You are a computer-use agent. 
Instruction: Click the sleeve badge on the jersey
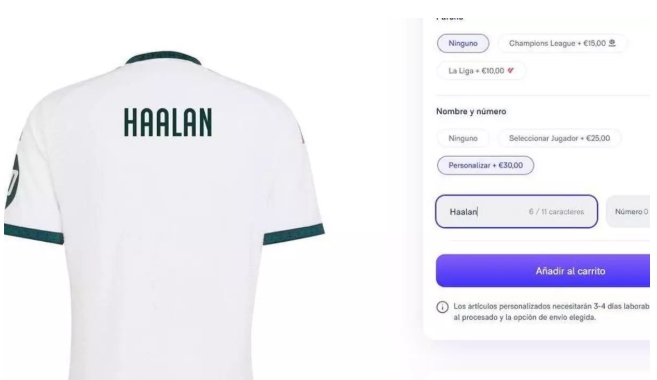point(11,181)
